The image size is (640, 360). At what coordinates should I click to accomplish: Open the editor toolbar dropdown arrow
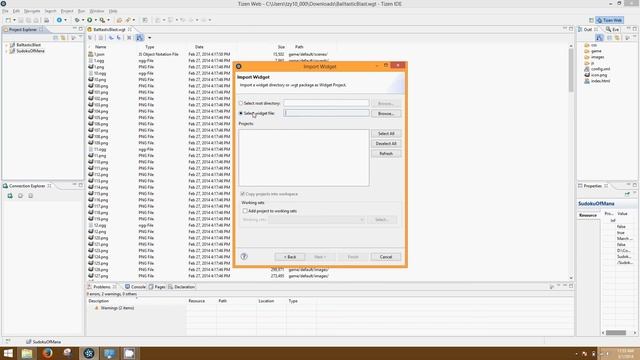tap(149, 38)
